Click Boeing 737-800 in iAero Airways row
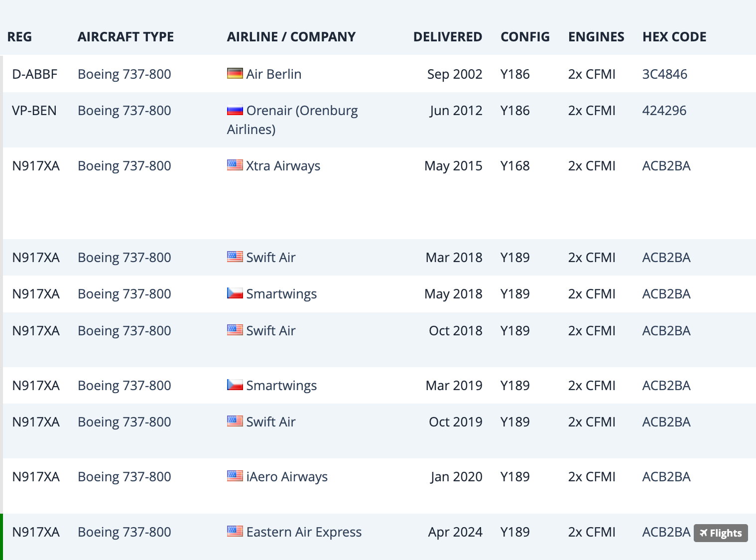Image resolution: width=756 pixels, height=560 pixels. point(125,477)
